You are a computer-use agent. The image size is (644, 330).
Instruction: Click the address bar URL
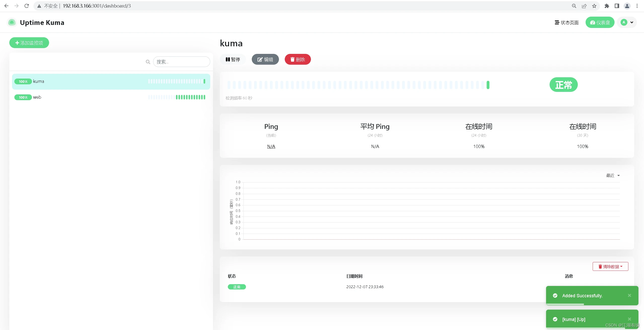point(97,6)
